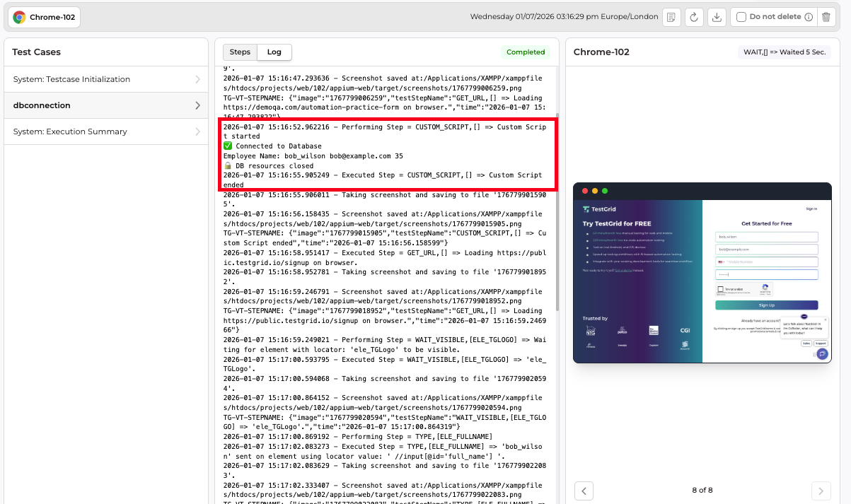Viewport: 851px width, 504px height.
Task: Click info icon beside Do not delete
Action: [x=809, y=18]
